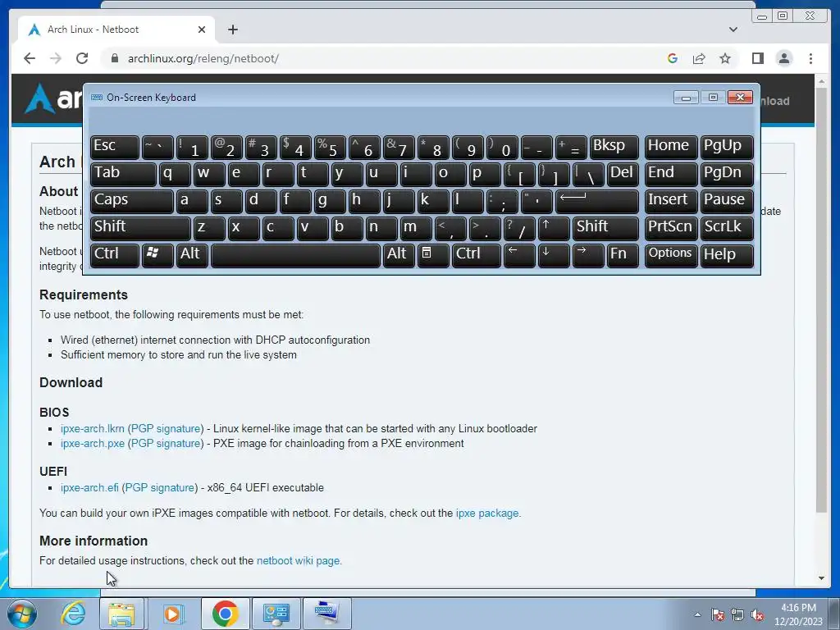Image resolution: width=840 pixels, height=630 pixels.
Task: Switch to Chrome in taskbar
Action: (225, 614)
